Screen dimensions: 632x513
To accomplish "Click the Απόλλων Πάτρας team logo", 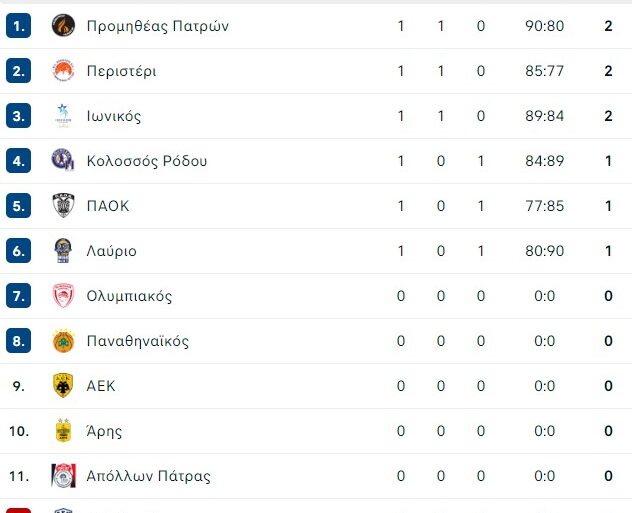I will (63, 476).
